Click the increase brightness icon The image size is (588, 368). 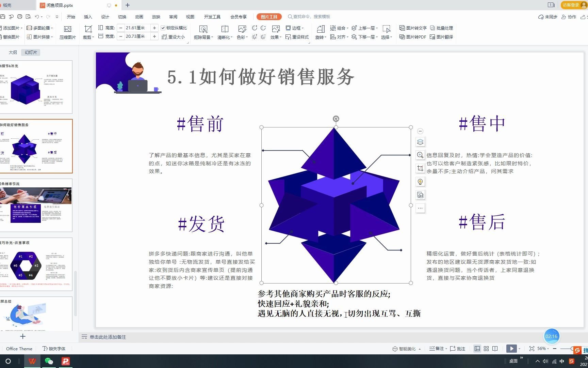255,37
